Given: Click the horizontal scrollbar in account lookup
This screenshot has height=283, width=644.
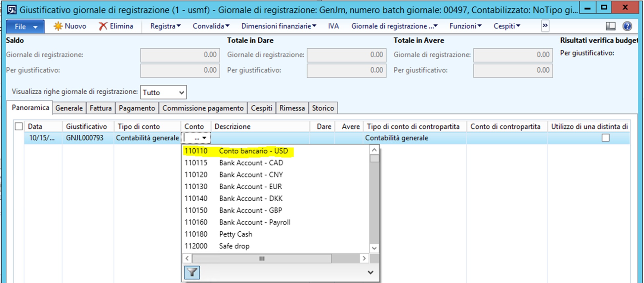Looking at the screenshot, I should pyautogui.click(x=261, y=259).
